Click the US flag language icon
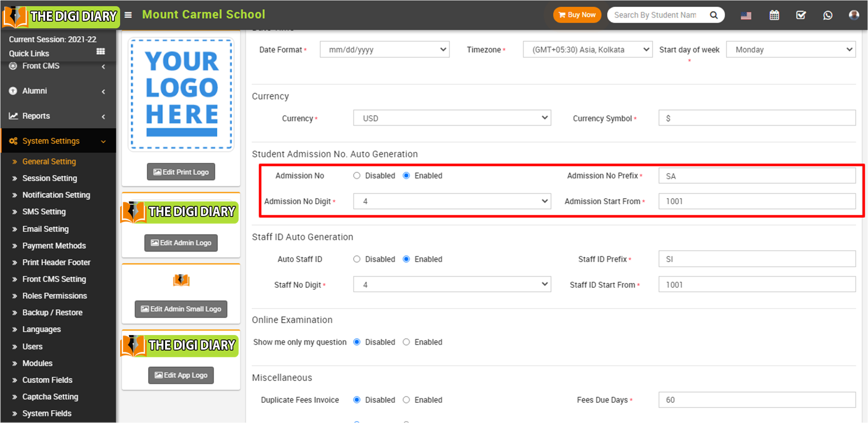 746,16
